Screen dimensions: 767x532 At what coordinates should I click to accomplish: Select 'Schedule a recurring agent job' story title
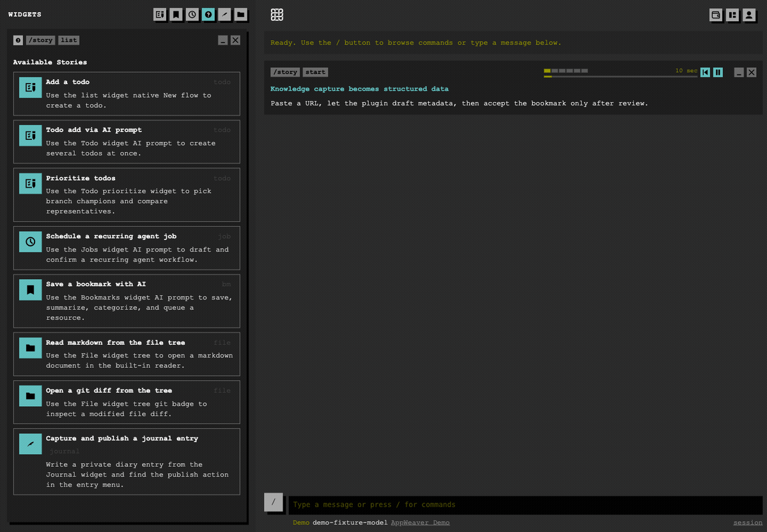(111, 236)
